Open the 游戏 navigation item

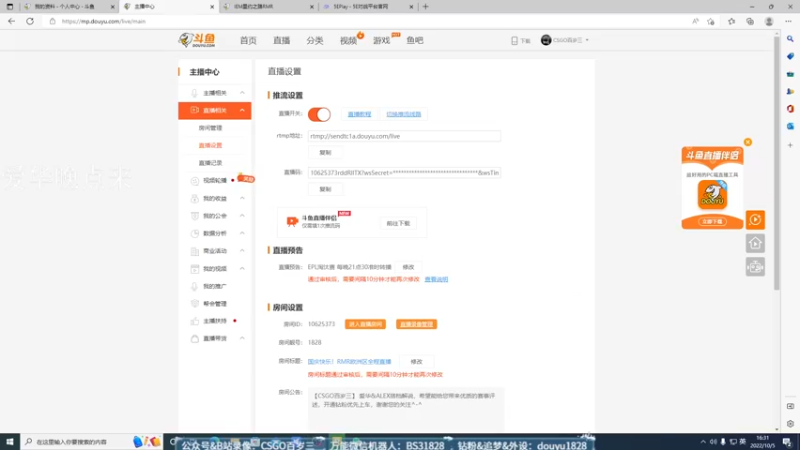[x=381, y=40]
